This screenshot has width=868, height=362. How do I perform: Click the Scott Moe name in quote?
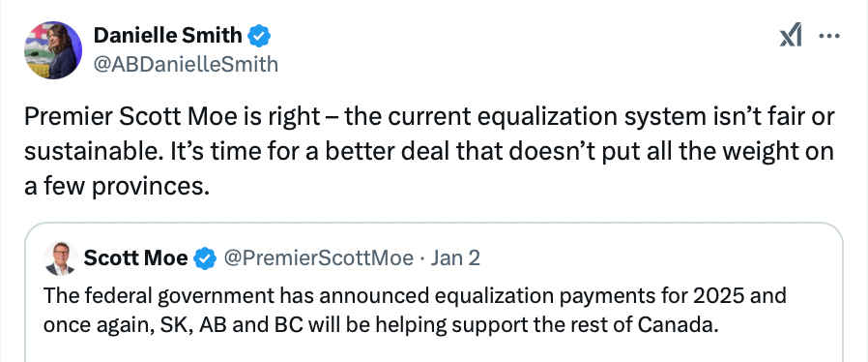pos(135,258)
